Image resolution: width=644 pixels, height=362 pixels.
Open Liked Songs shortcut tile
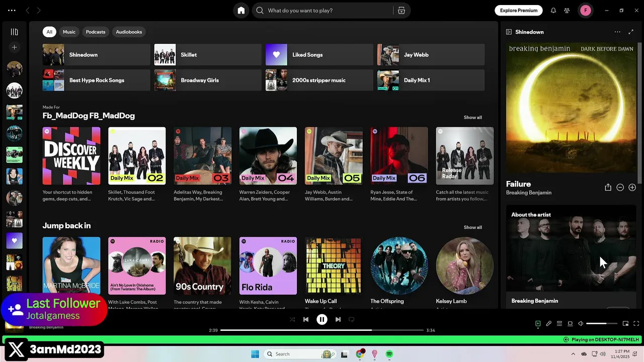319,55
